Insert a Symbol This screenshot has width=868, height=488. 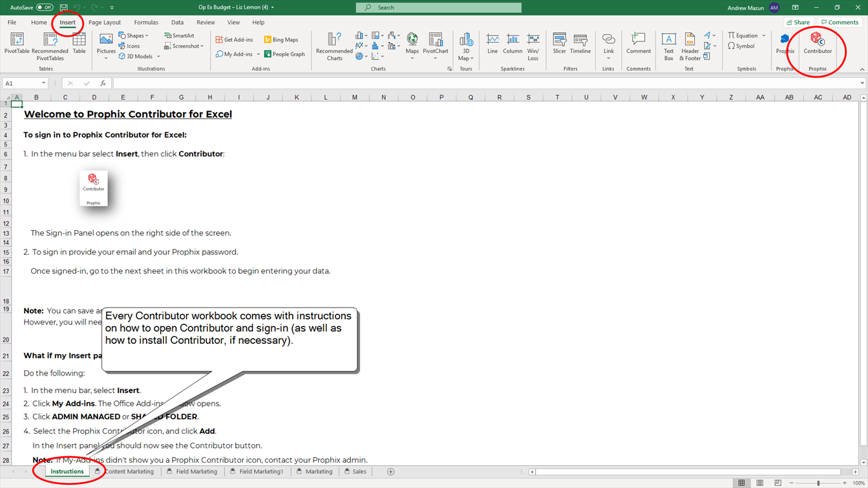(x=741, y=46)
